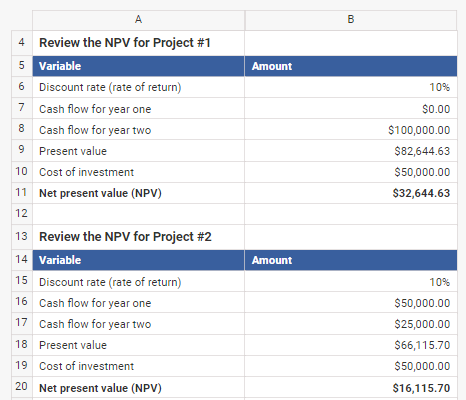466x400 pixels.
Task: Click 'Cash flow for year one' in row 16
Action: [138, 303]
